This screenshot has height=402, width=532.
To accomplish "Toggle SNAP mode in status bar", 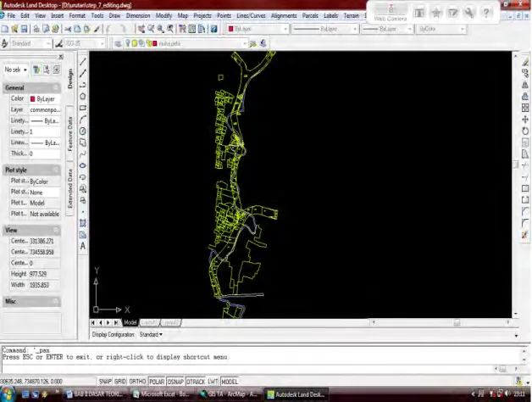I will tap(105, 382).
